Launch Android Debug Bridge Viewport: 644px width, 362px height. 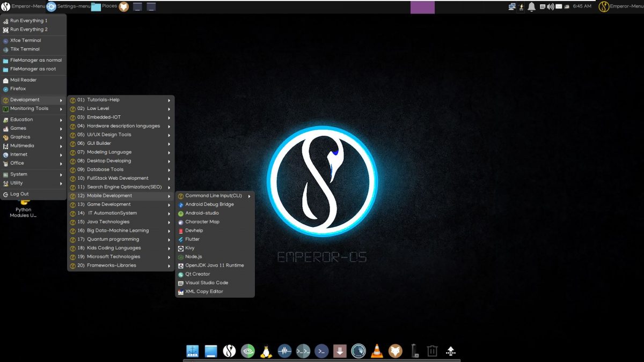tap(210, 204)
